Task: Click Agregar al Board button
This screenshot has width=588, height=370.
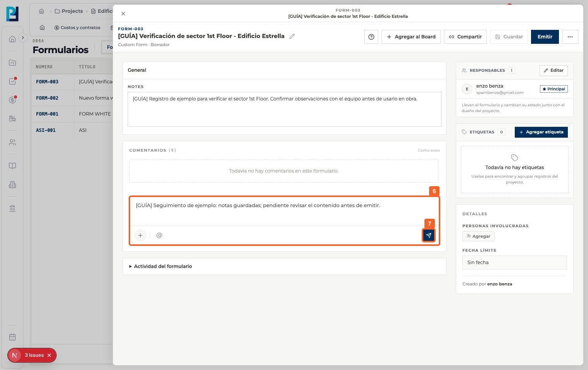Action: point(411,37)
